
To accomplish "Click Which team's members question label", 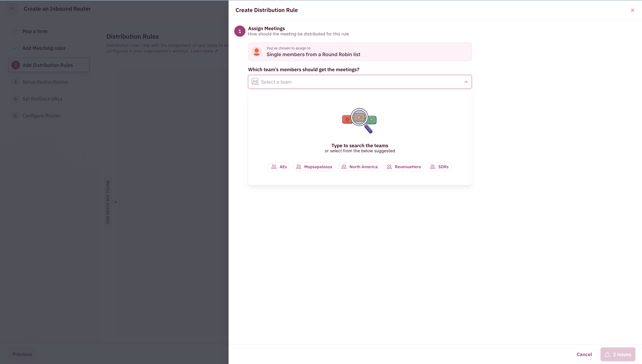I will tap(304, 69).
